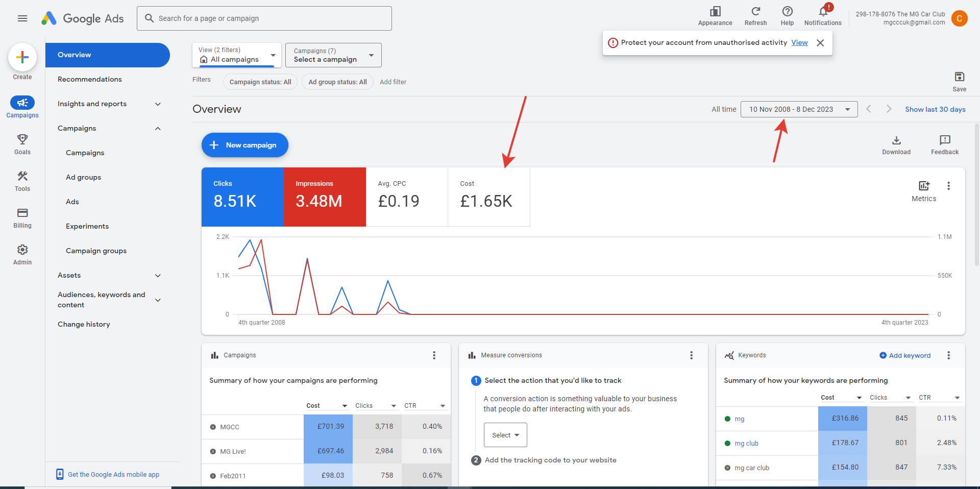
Task: Open the Select a campaign dropdown
Action: [333, 55]
